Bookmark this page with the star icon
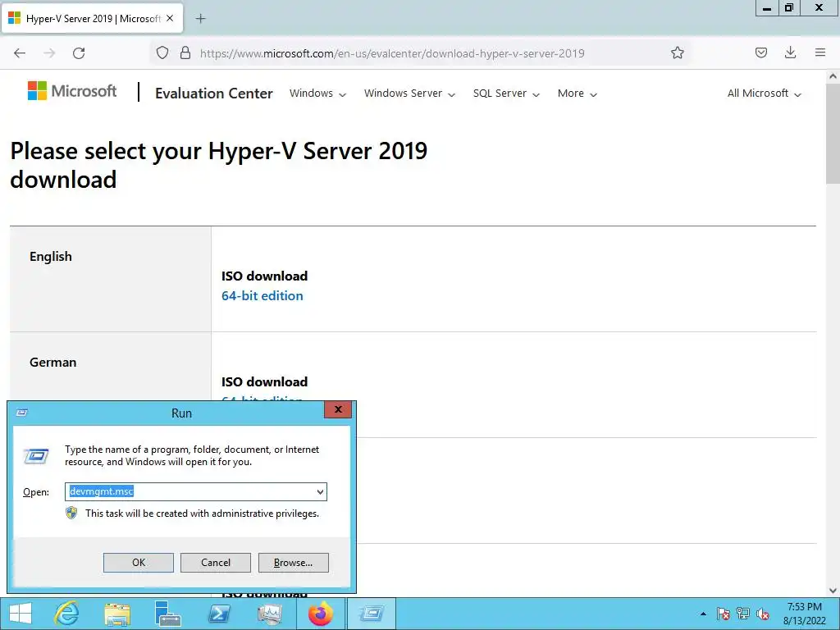Image resolution: width=840 pixels, height=630 pixels. [x=677, y=53]
